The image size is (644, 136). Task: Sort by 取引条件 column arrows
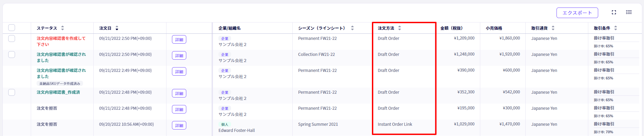(x=616, y=28)
